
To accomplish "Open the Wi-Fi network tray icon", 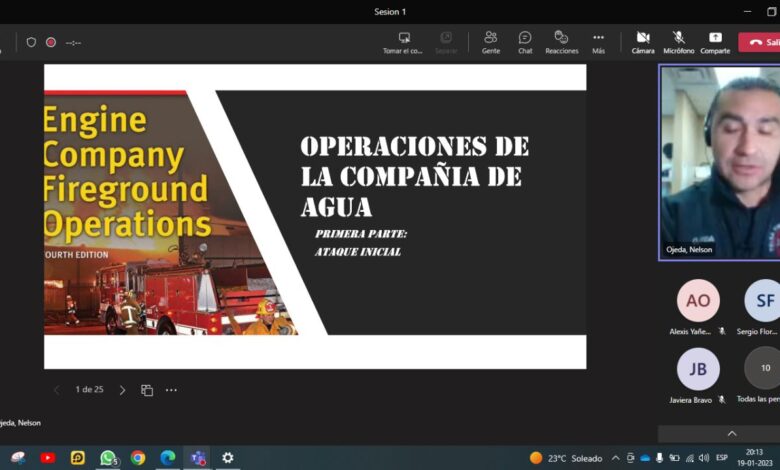I will [689, 458].
